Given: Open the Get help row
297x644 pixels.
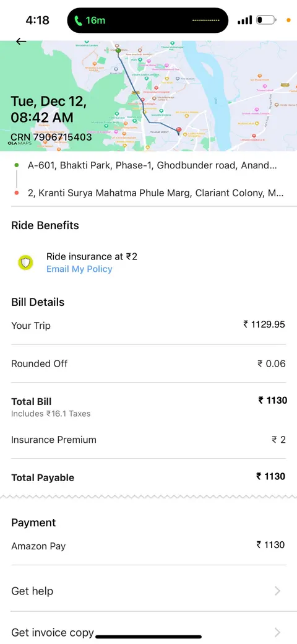Looking at the screenshot, I should (x=148, y=591).
